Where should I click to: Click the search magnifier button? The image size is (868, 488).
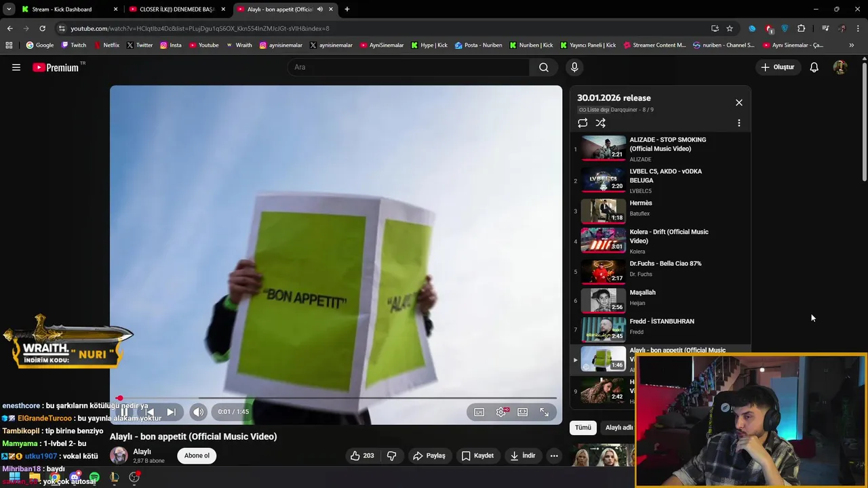click(544, 67)
